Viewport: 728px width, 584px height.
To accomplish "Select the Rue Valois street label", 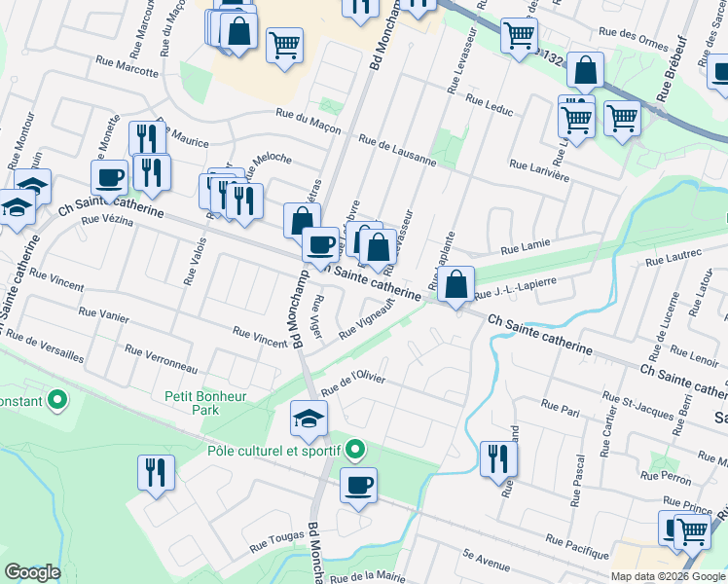I will [195, 262].
